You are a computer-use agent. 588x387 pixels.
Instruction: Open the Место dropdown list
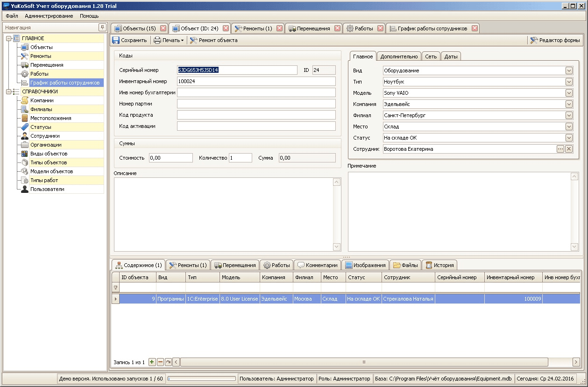click(569, 127)
